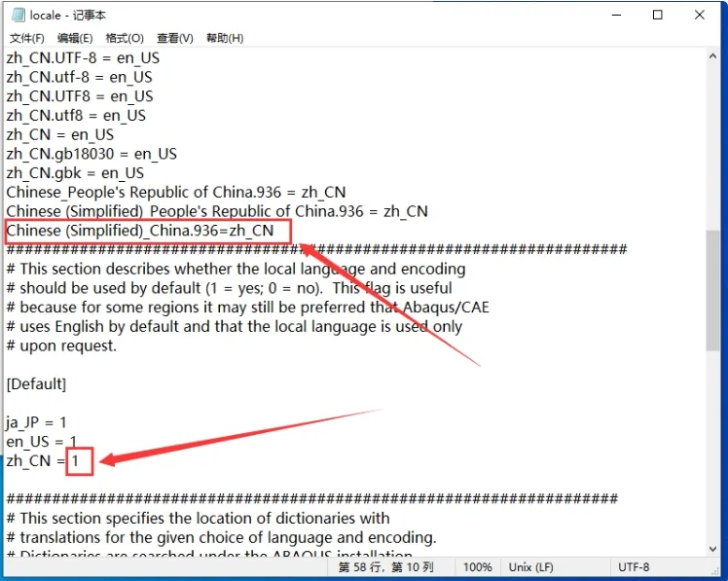Viewport: 728px width, 581px height.
Task: Click the scrollbar down arrow
Action: 712,549
